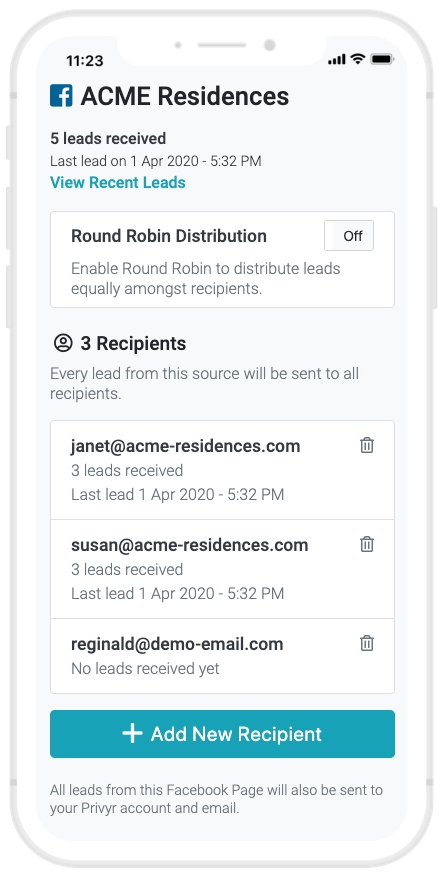
Task: Click the Facebook logo icon
Action: [x=61, y=96]
